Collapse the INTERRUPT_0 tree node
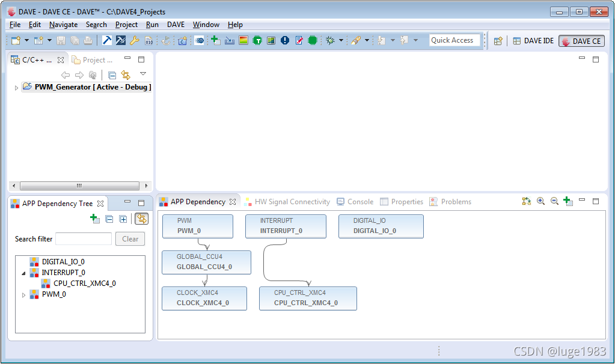615x364 pixels. (23, 273)
